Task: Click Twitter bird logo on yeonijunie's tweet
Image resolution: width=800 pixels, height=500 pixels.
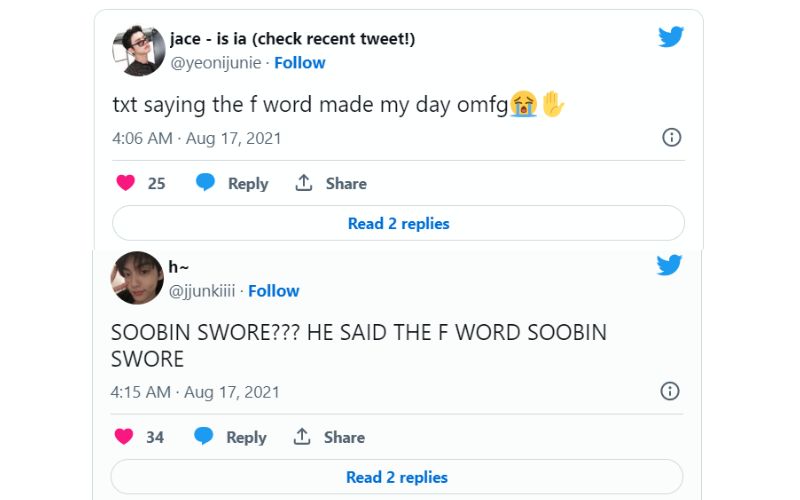Action: [670, 37]
